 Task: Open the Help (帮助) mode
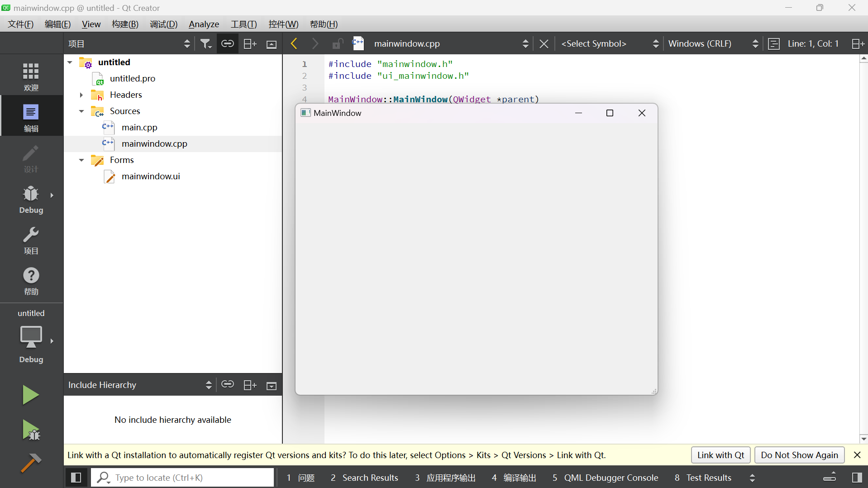(31, 280)
